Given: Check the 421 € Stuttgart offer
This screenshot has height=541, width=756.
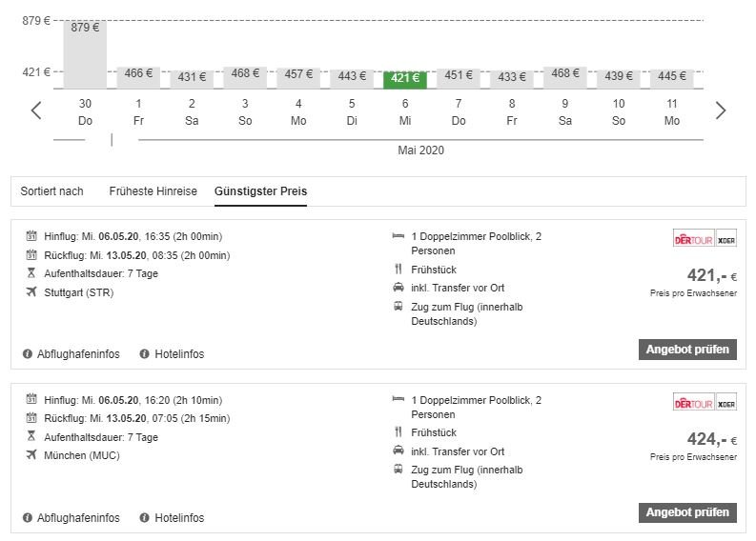Looking at the screenshot, I should tap(687, 350).
